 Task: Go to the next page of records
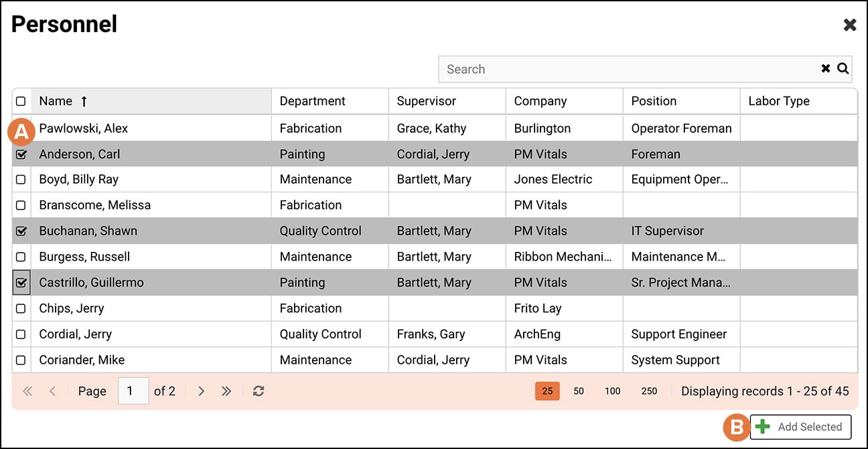click(x=202, y=391)
